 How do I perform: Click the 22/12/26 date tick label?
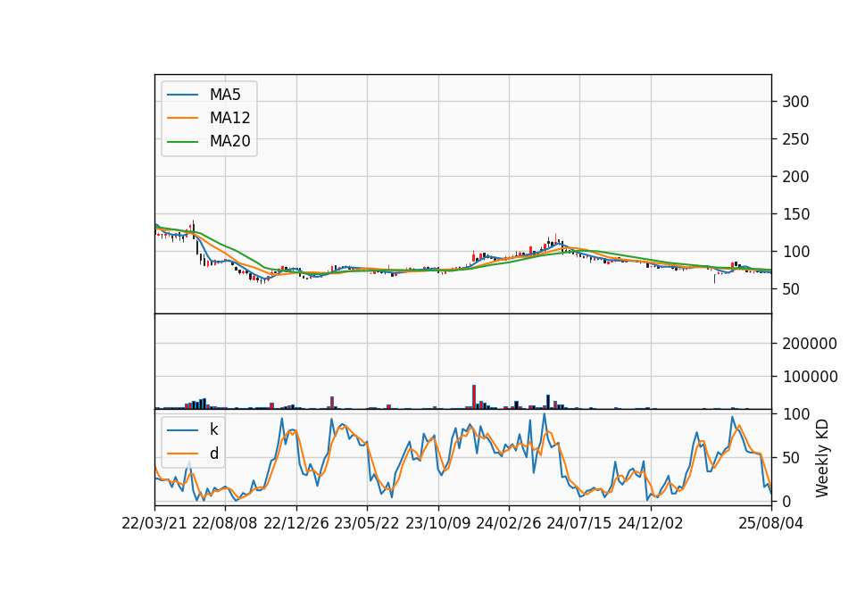296,523
